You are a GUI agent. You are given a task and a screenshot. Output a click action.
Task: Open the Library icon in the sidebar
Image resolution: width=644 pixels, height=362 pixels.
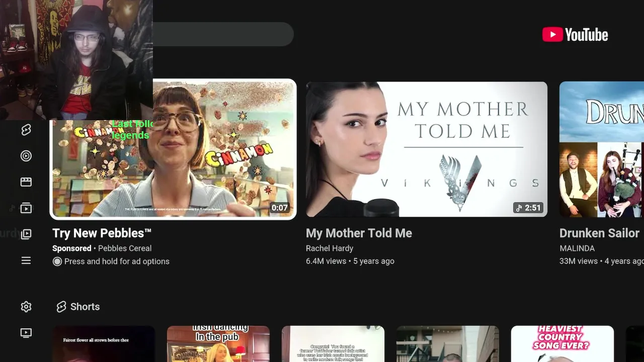[x=26, y=234]
